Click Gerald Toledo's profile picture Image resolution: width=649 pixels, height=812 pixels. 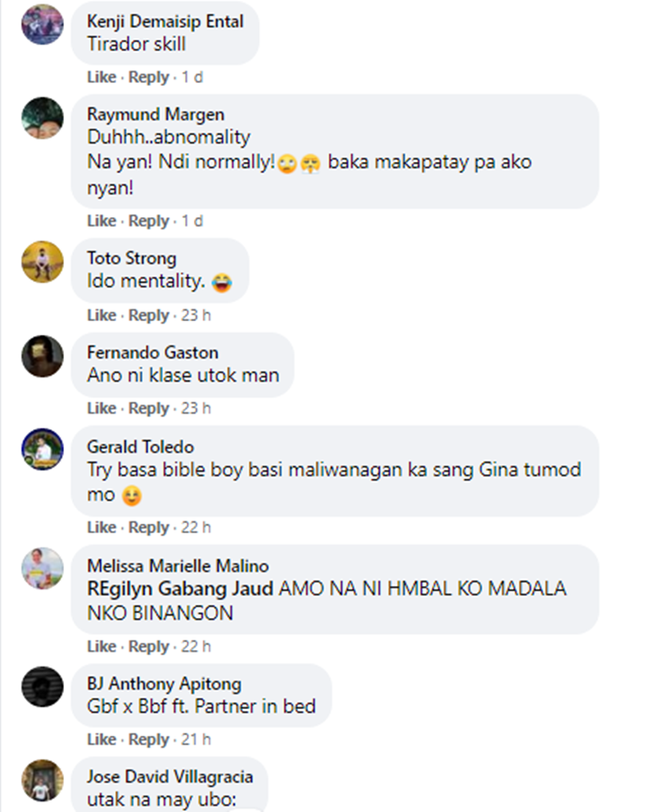point(42,449)
